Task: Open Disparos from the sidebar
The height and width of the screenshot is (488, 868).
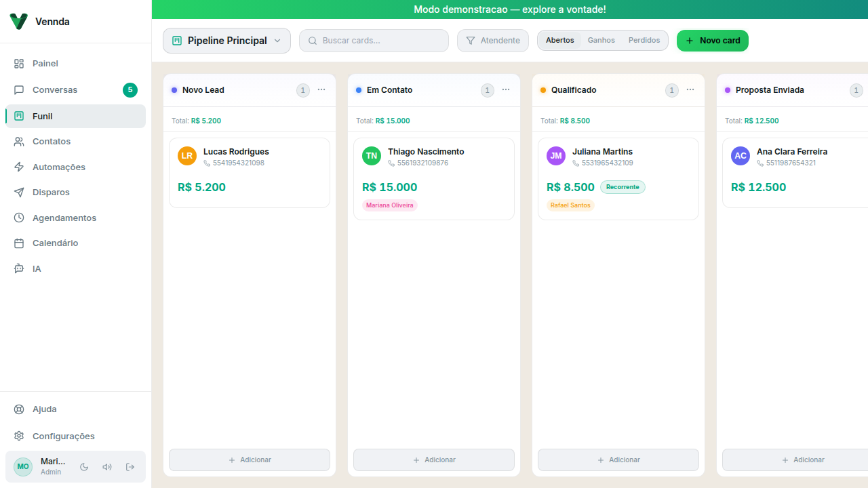Action: click(x=51, y=192)
